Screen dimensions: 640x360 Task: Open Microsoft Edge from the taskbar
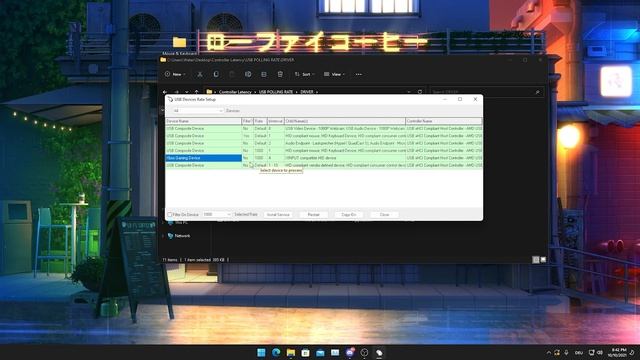[276, 353]
